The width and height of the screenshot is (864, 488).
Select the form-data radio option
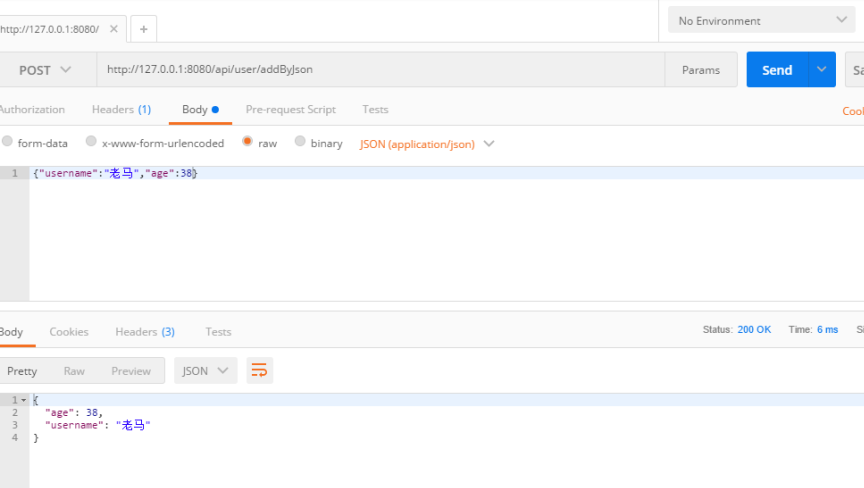tap(7, 142)
